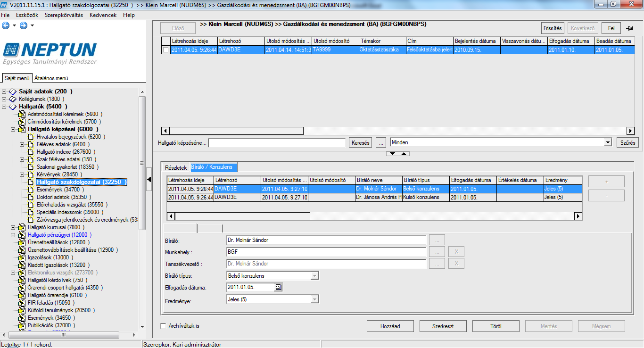The height and width of the screenshot is (348, 644).
Task: Click the FIR feladás node icon
Action: coord(22,303)
